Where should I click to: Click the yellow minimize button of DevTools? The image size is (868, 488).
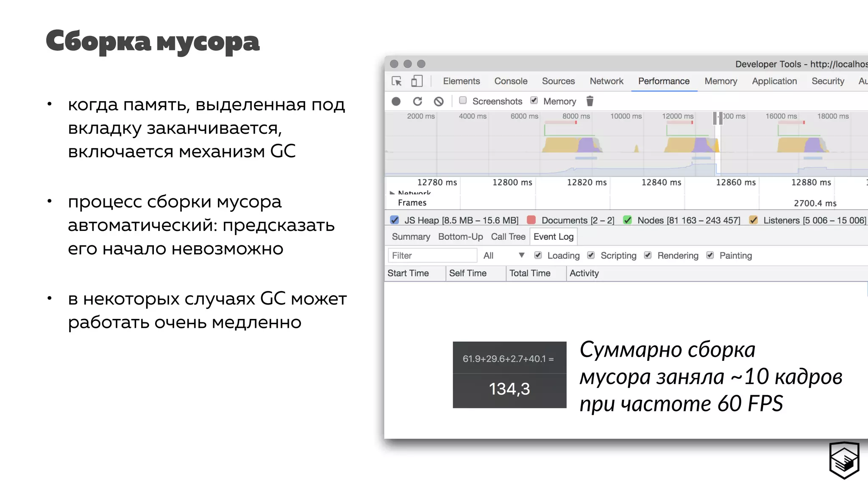[x=407, y=64]
